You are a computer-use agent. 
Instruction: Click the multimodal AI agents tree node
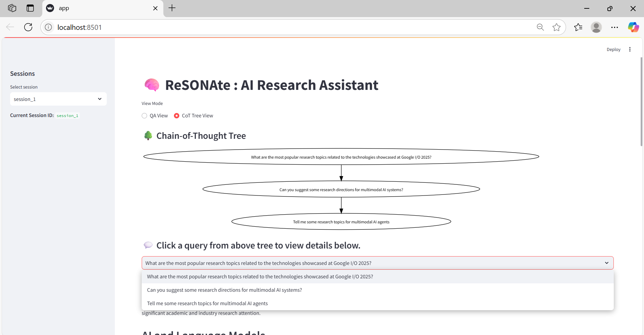coord(341,222)
